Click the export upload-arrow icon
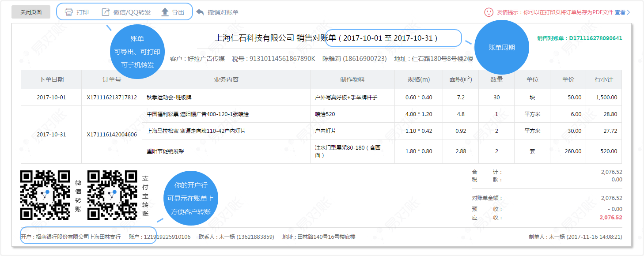The height and width of the screenshot is (256, 644). coord(165,12)
